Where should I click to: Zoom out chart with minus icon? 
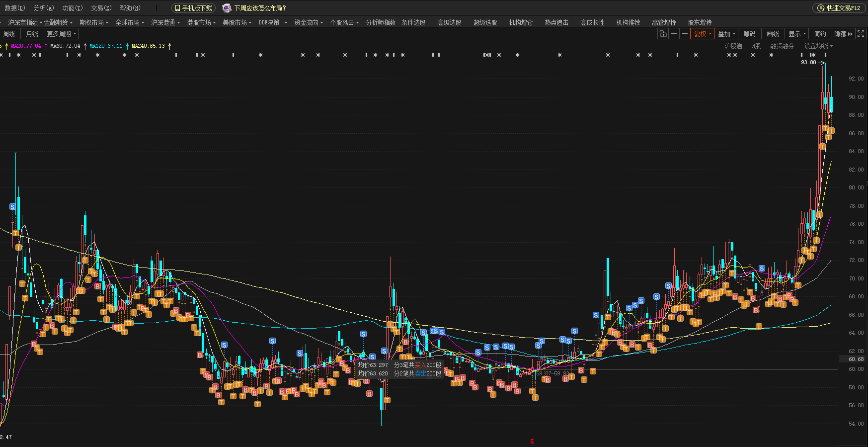(685, 34)
